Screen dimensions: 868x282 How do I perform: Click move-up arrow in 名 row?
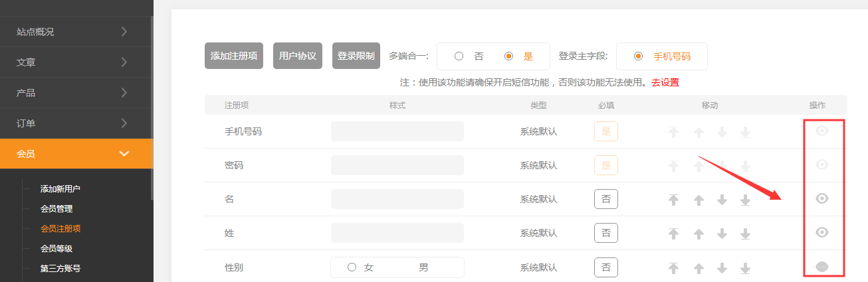click(699, 200)
